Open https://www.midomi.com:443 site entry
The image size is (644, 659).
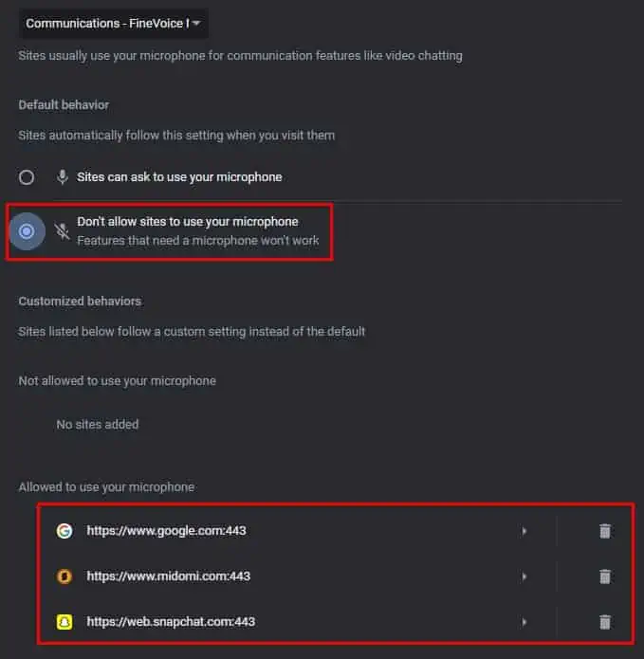tap(168, 577)
